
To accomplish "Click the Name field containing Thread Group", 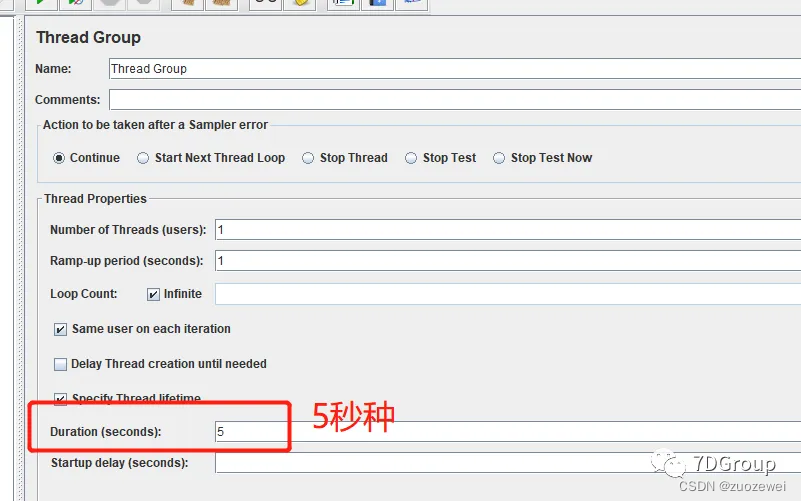I will [455, 68].
